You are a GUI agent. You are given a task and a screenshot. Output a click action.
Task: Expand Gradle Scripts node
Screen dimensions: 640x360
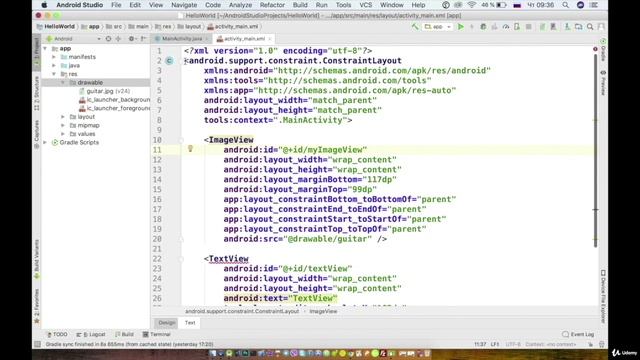[45, 143]
